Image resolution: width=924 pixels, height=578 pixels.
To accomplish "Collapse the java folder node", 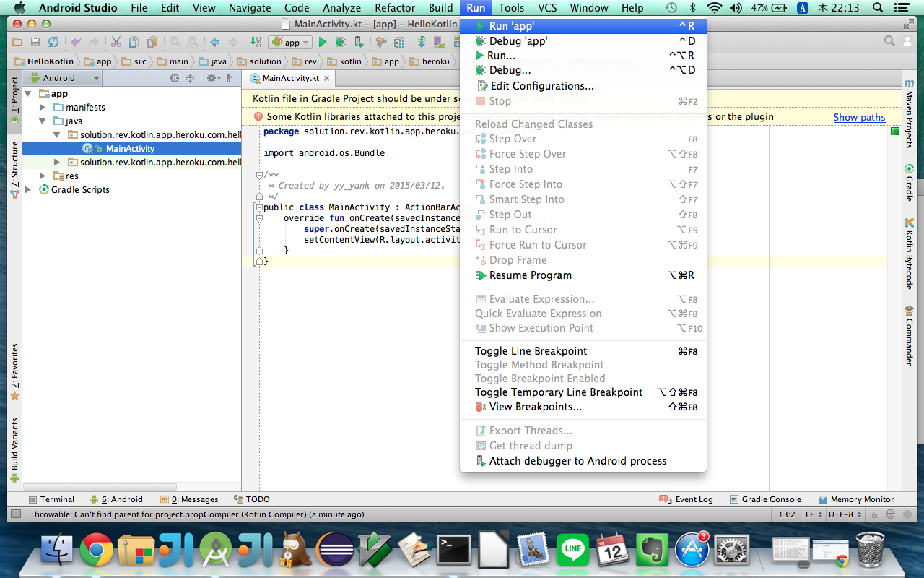I will pyautogui.click(x=43, y=121).
